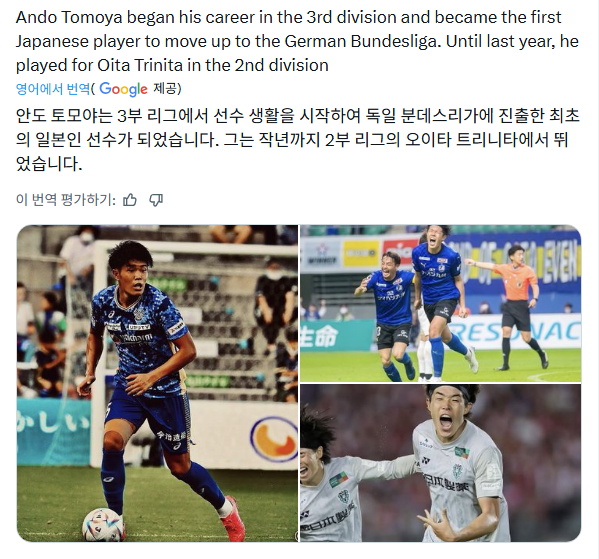Click the '이 번역 평가하기' rating label
Viewport: 599px width, 559px height.
pos(66,199)
